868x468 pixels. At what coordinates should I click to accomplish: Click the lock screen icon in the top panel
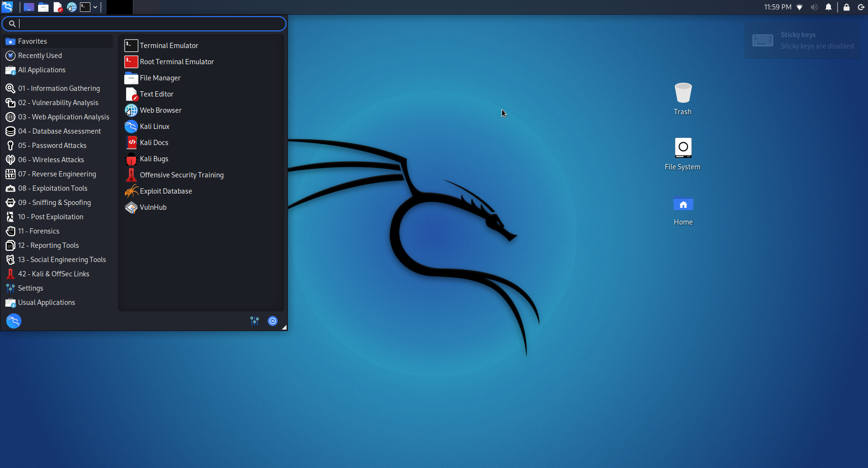pyautogui.click(x=847, y=7)
